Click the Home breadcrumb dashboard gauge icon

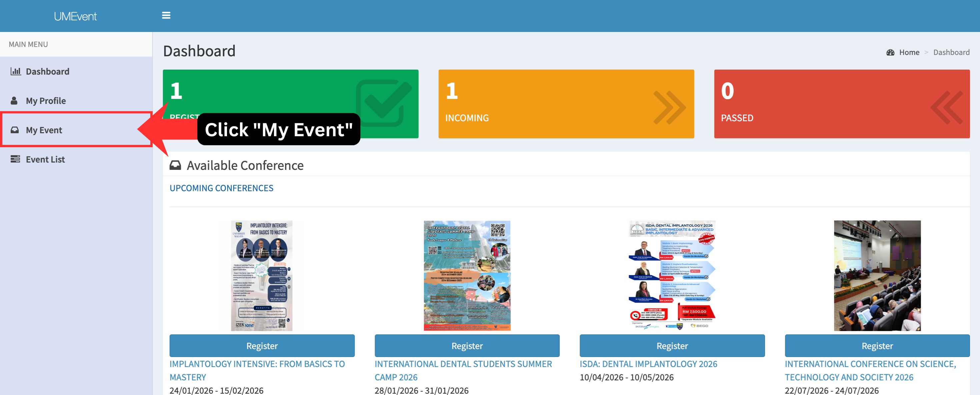pyautogui.click(x=890, y=53)
